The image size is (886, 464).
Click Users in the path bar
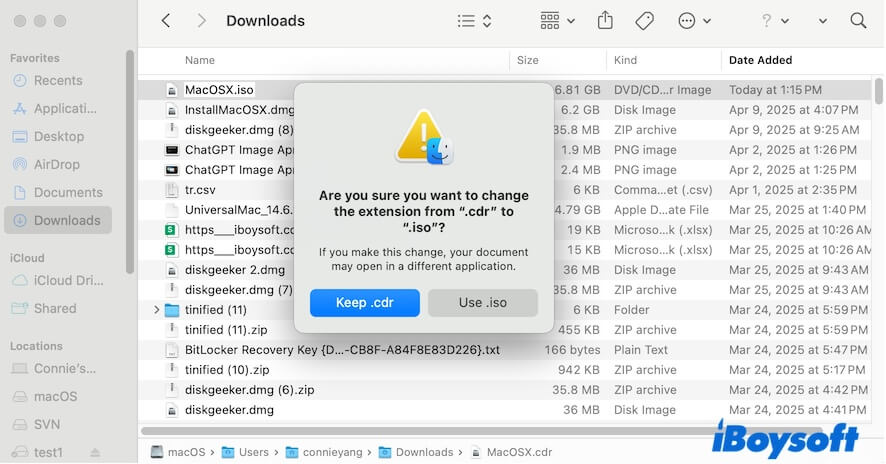click(x=252, y=452)
